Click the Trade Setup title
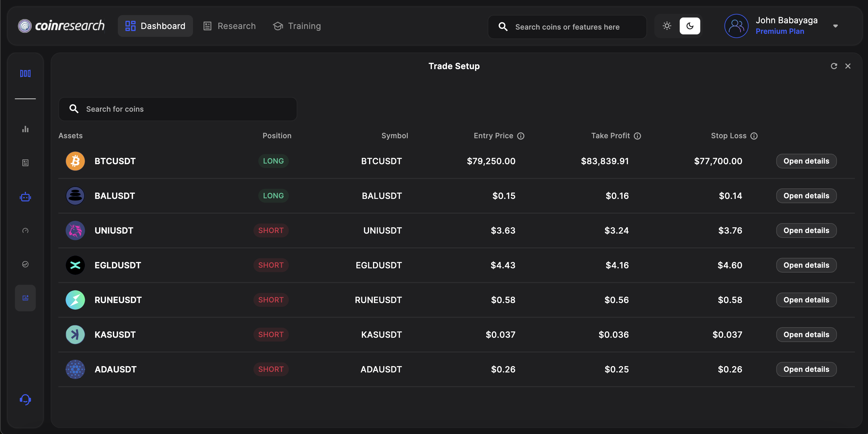 click(x=454, y=66)
